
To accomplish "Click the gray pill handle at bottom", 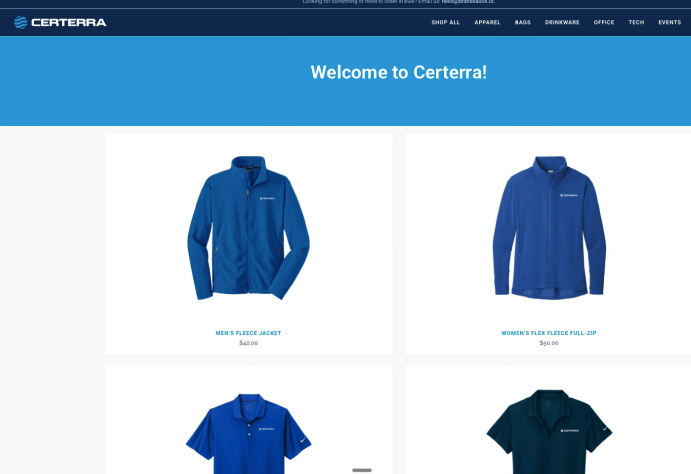I will tap(362, 469).
